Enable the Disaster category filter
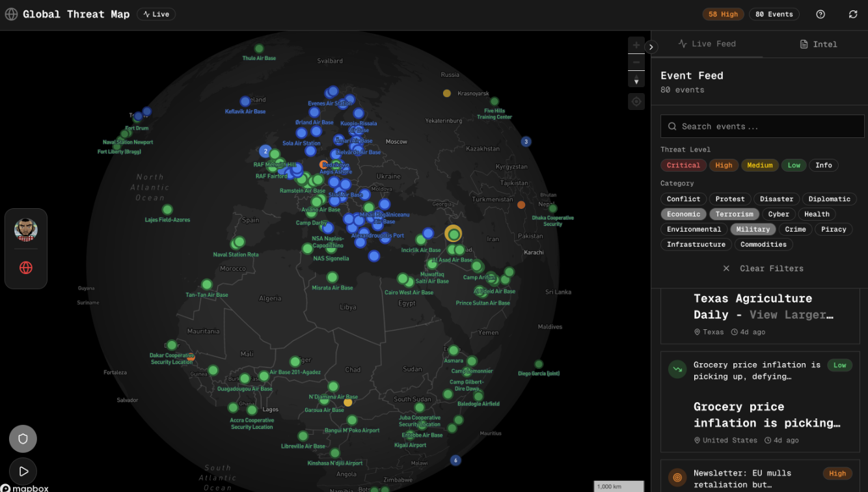The image size is (868, 492). [777, 199]
